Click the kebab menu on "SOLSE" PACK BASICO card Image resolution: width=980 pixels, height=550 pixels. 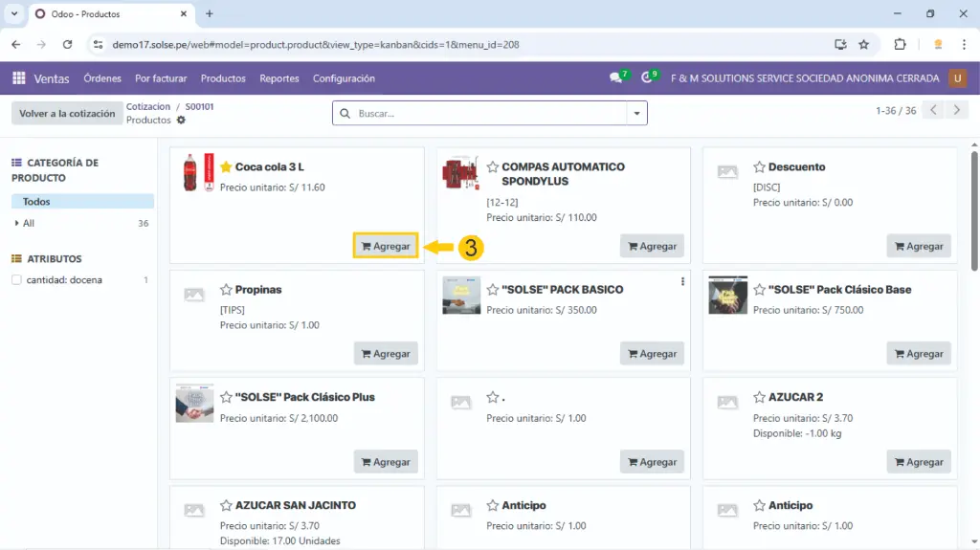pos(682,281)
